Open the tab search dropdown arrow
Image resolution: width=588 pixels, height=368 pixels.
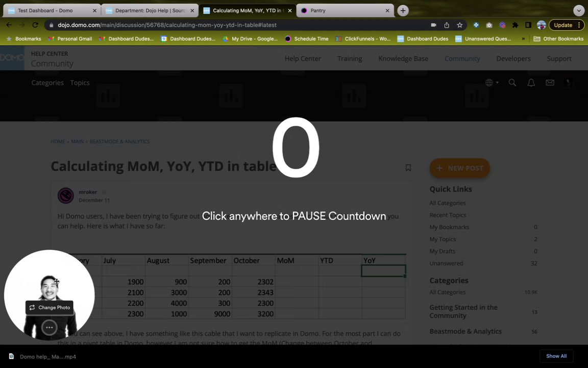pos(578,11)
